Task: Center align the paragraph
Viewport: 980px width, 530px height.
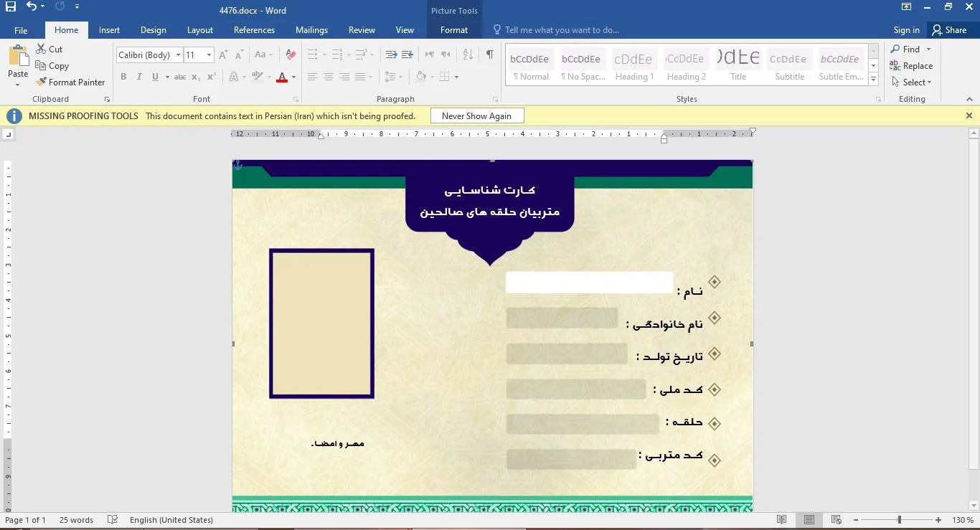Action: [x=329, y=77]
